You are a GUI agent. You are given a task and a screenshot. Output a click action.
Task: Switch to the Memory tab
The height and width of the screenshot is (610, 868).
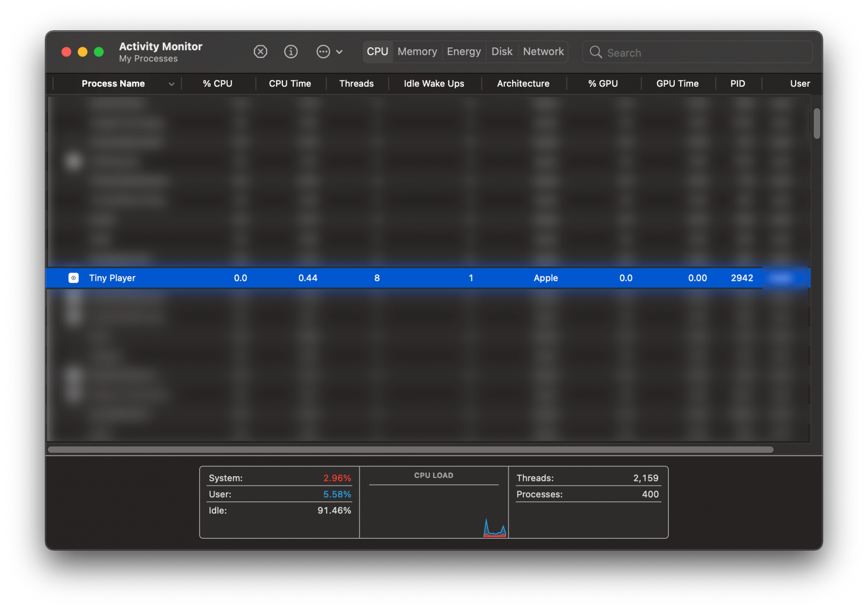(x=417, y=52)
